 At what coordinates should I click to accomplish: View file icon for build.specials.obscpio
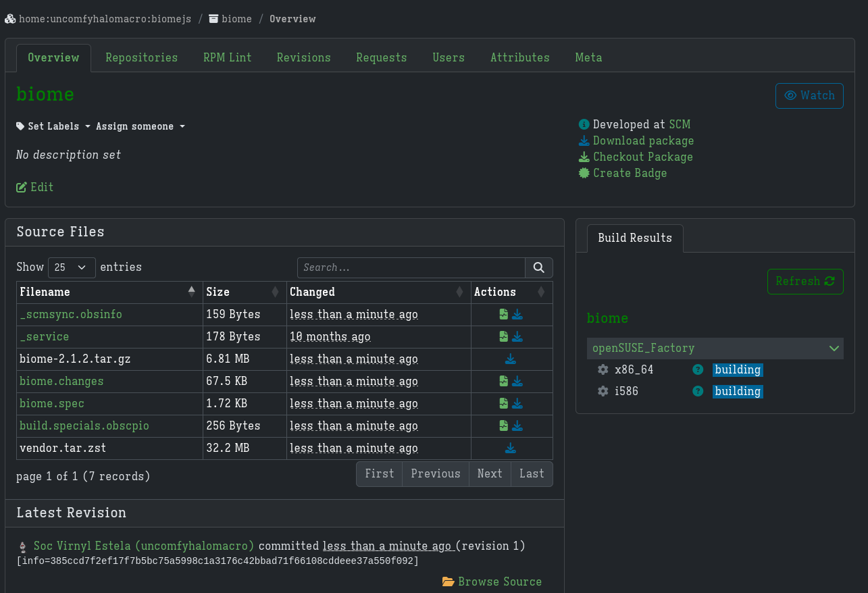[503, 426]
